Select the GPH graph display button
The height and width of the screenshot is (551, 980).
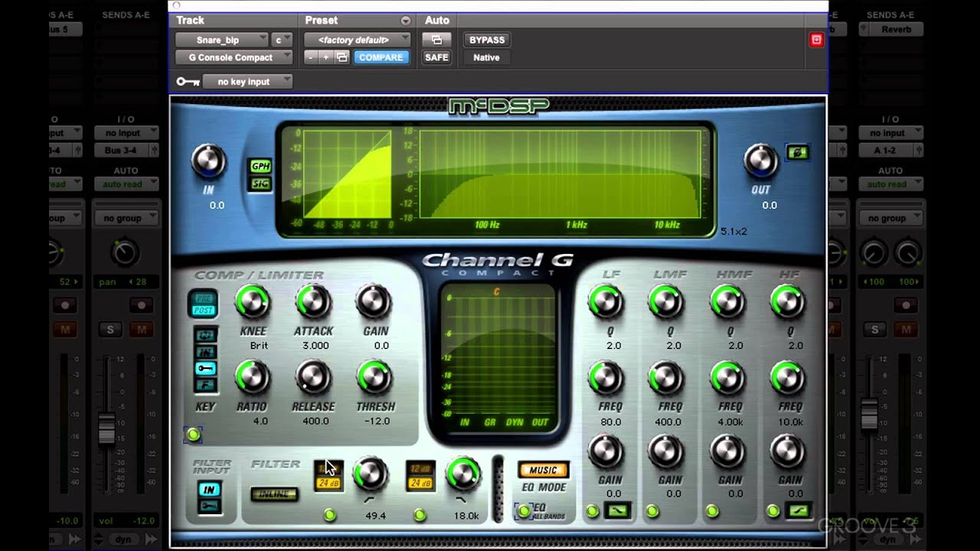coord(260,166)
